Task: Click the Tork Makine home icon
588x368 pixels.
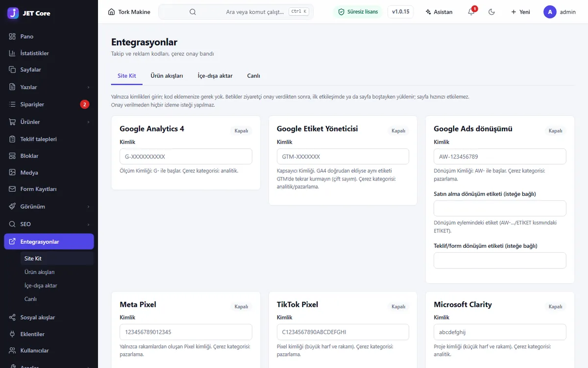Action: 111,12
